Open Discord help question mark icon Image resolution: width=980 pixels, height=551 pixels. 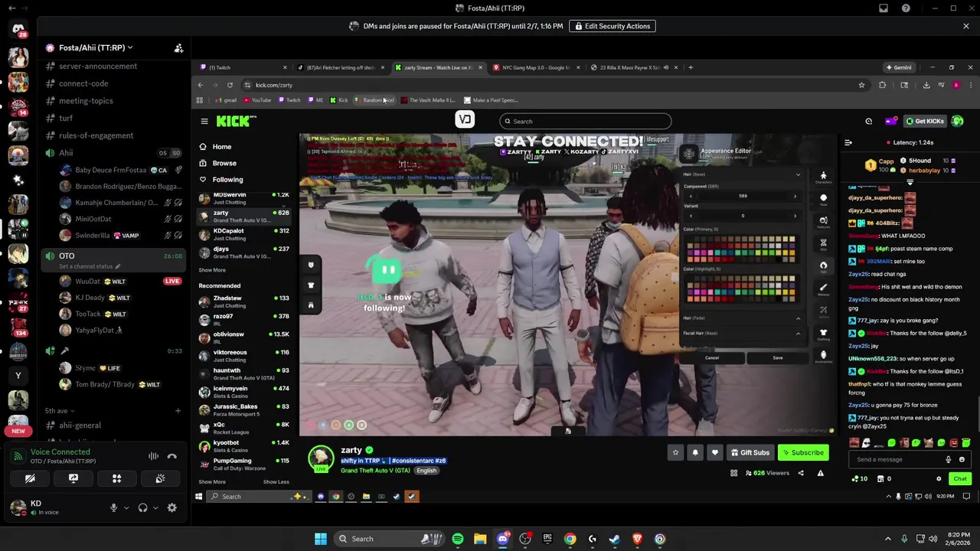(906, 8)
